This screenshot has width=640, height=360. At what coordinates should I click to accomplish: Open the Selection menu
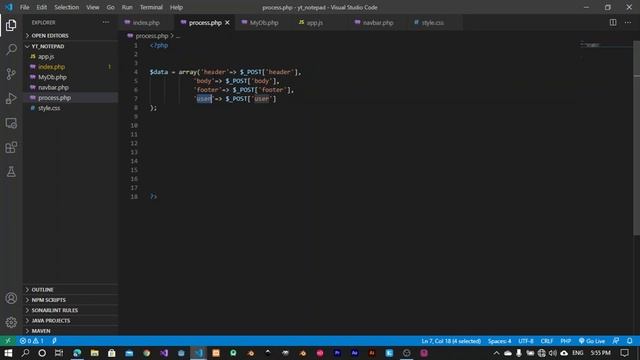tap(67, 7)
